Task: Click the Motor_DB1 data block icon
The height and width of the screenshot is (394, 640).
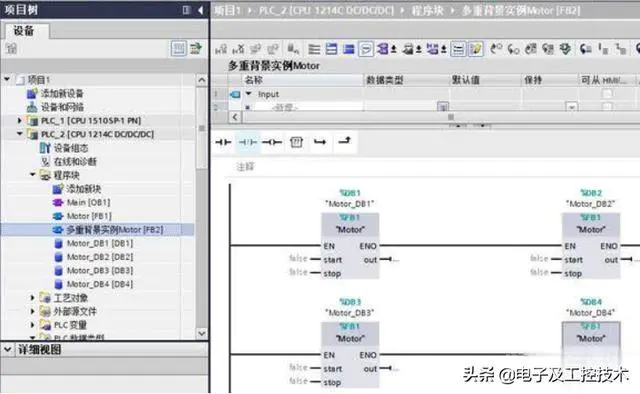Action: [x=58, y=244]
